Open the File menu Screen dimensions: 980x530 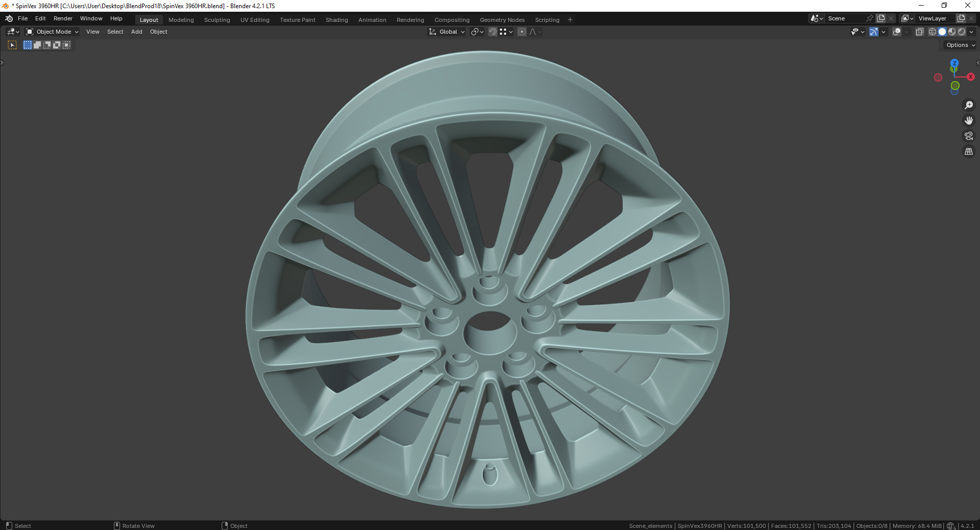[22, 18]
